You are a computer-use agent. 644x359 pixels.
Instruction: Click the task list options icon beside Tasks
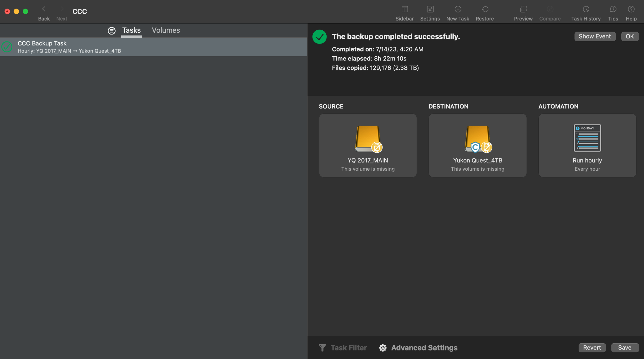[x=112, y=31]
